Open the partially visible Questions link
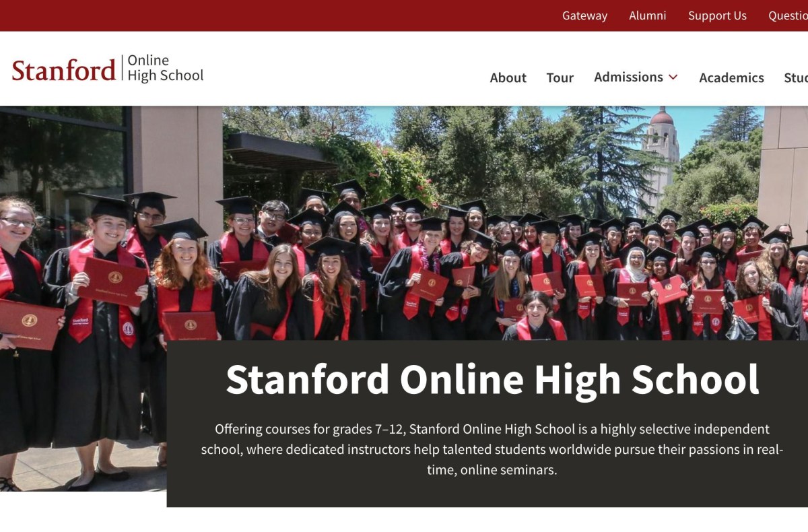The width and height of the screenshot is (808, 532). [788, 15]
